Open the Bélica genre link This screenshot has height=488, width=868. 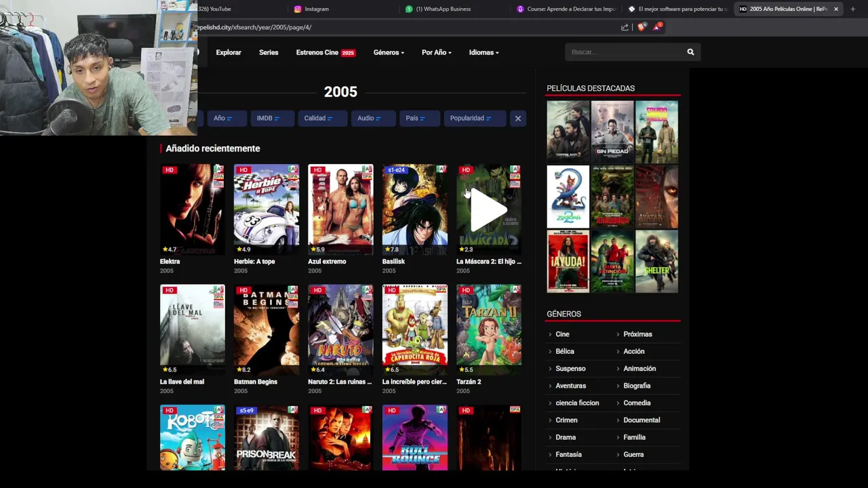(565, 351)
